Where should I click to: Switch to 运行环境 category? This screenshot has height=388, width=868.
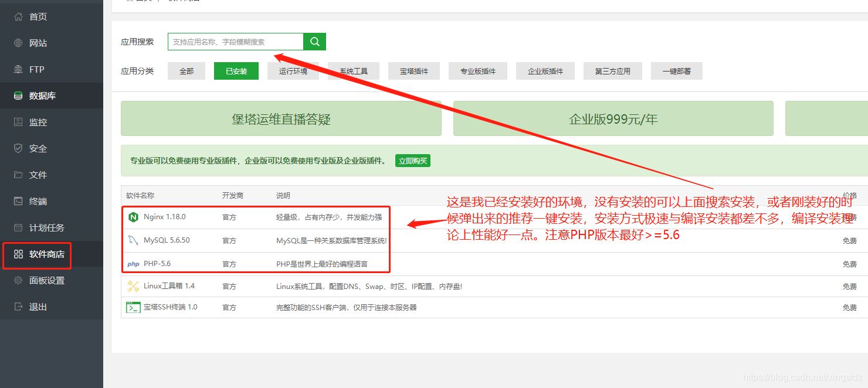293,71
